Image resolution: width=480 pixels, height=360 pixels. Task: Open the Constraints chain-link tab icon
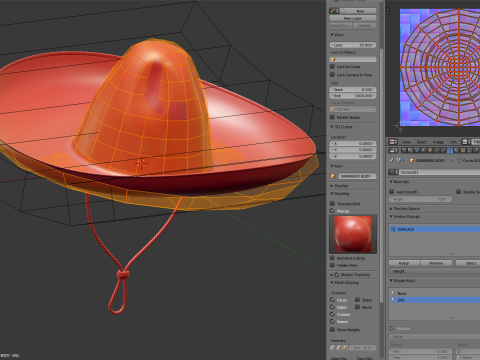(436, 150)
